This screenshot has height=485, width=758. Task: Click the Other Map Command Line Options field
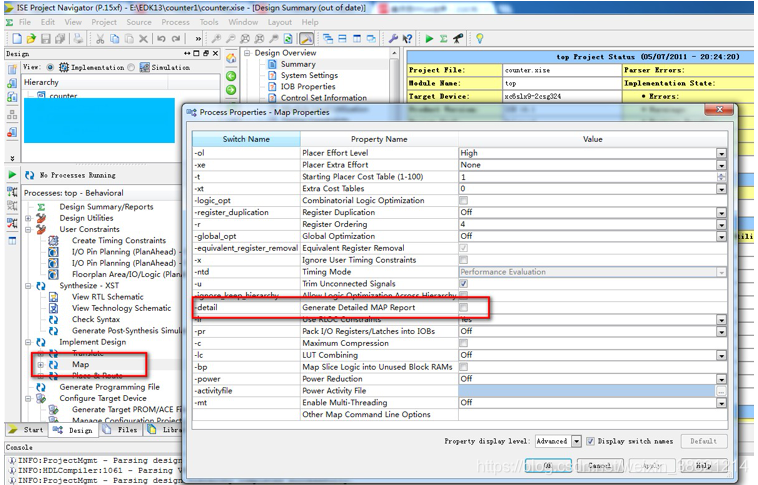pyautogui.click(x=593, y=414)
